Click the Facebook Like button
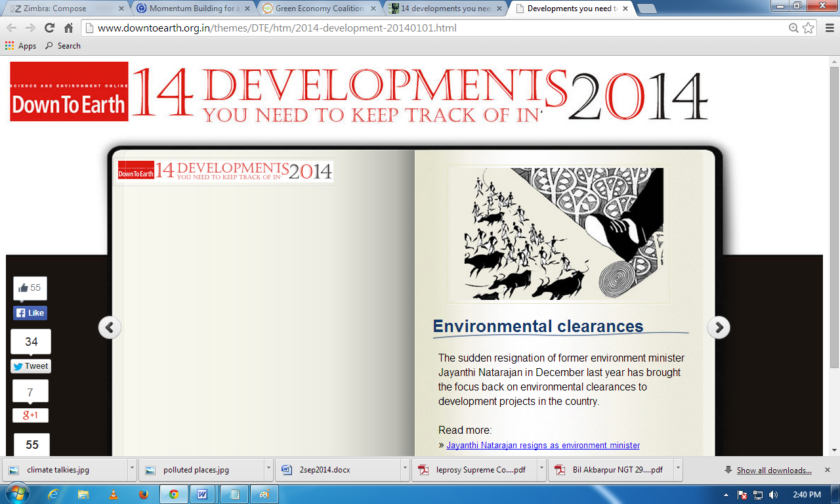The width and height of the screenshot is (840, 504). [x=30, y=313]
